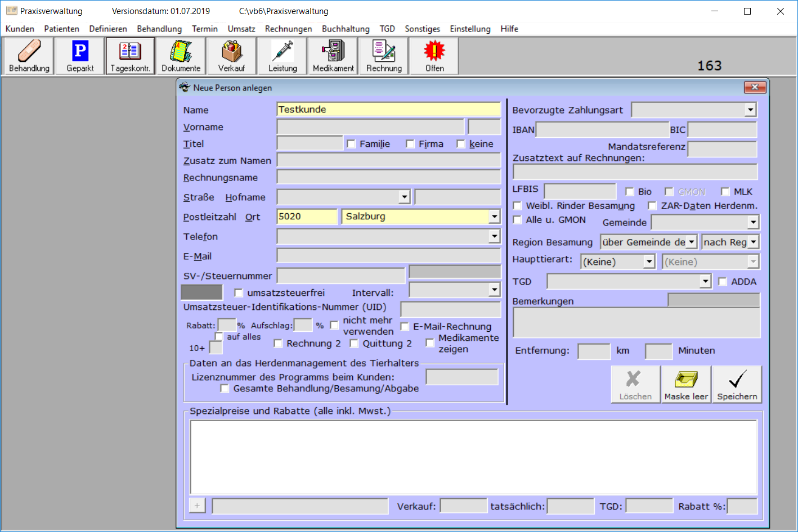Image resolution: width=798 pixels, height=532 pixels.
Task: Expand Bevorzugte Zahlungsart dropdown
Action: [750, 110]
